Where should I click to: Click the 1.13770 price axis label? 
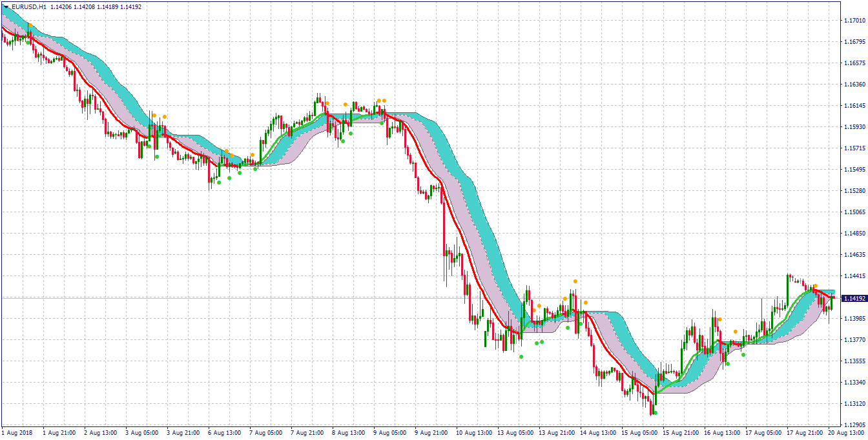click(854, 340)
